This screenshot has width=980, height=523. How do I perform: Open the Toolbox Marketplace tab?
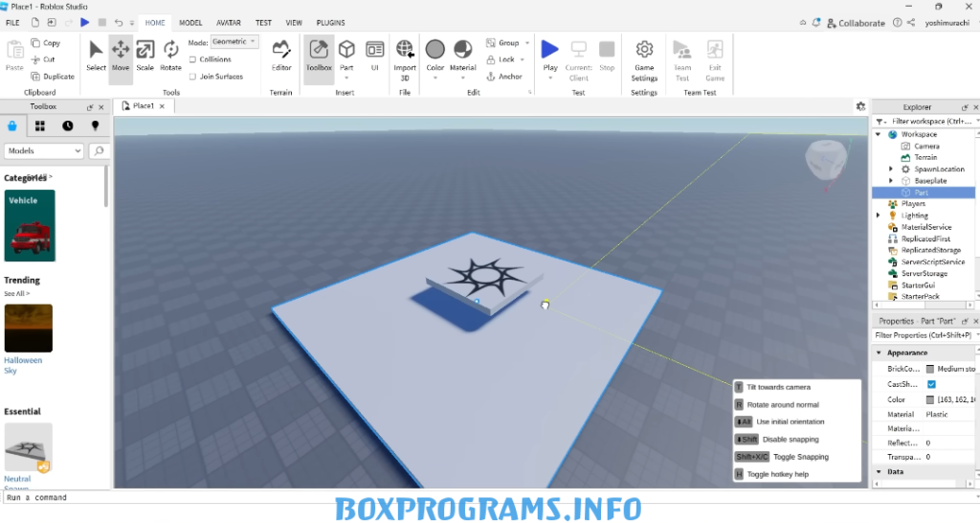pos(11,125)
